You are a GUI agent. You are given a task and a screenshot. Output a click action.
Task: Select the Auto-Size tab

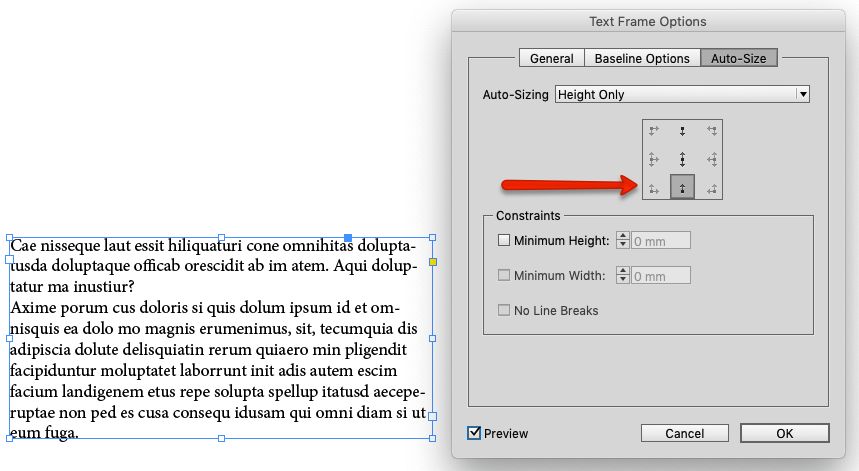pyautogui.click(x=738, y=58)
